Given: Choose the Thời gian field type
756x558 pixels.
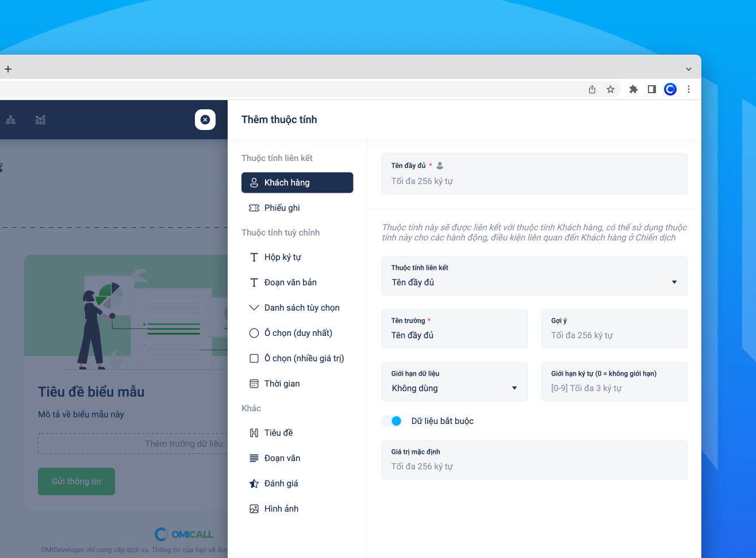Looking at the screenshot, I should pyautogui.click(x=297, y=384).
